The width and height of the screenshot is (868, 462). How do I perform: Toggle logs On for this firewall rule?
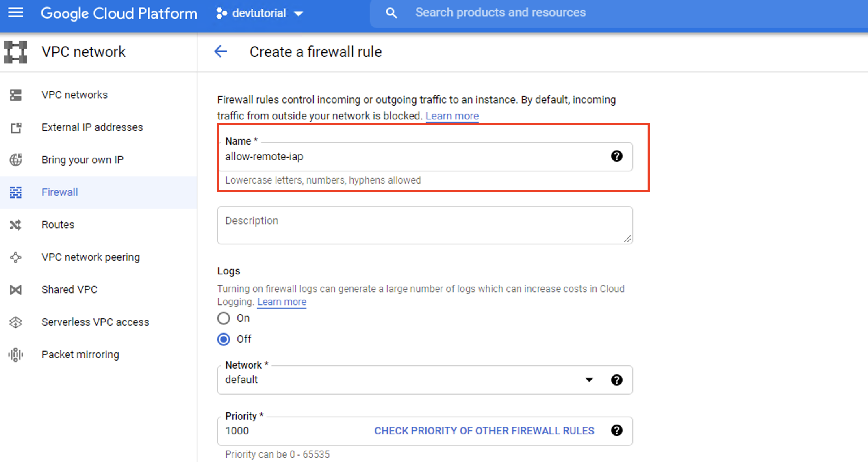224,319
